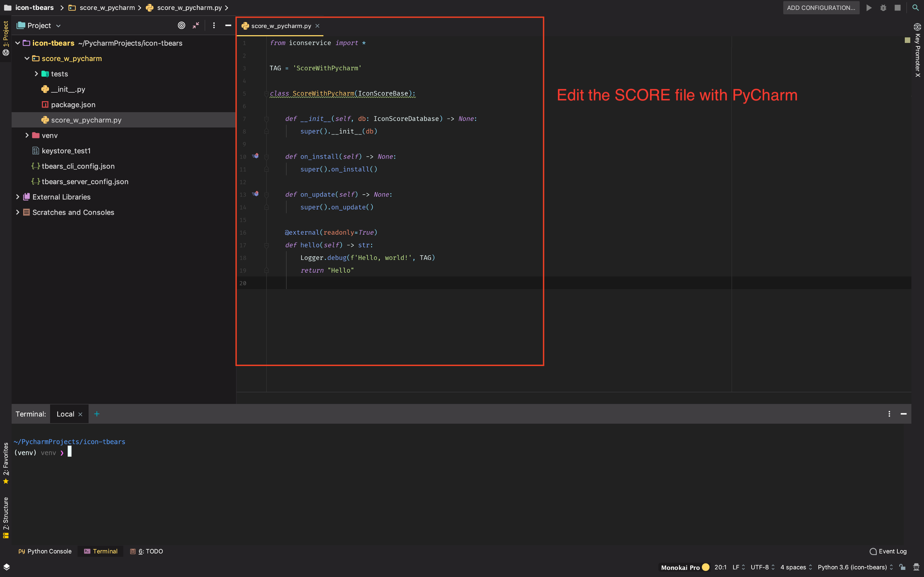Toggle the Structure side tool window
Image resolution: width=924 pixels, height=577 pixels.
click(x=6, y=517)
